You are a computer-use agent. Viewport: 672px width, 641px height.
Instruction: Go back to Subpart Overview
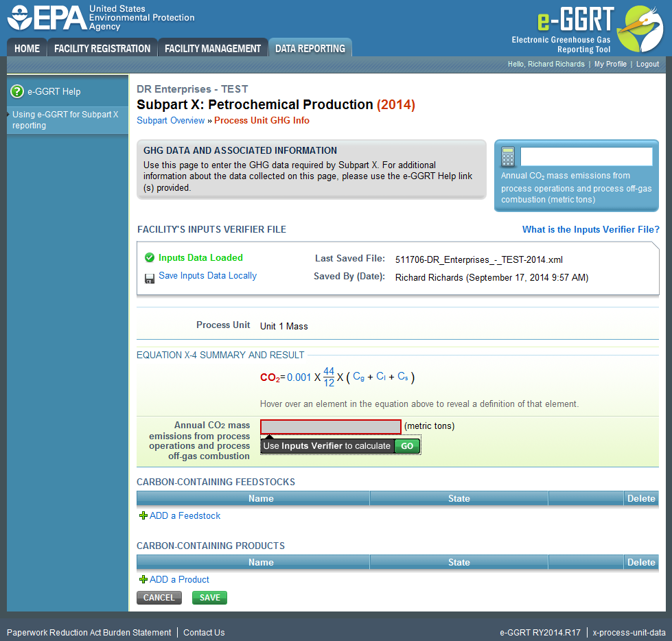pos(170,120)
